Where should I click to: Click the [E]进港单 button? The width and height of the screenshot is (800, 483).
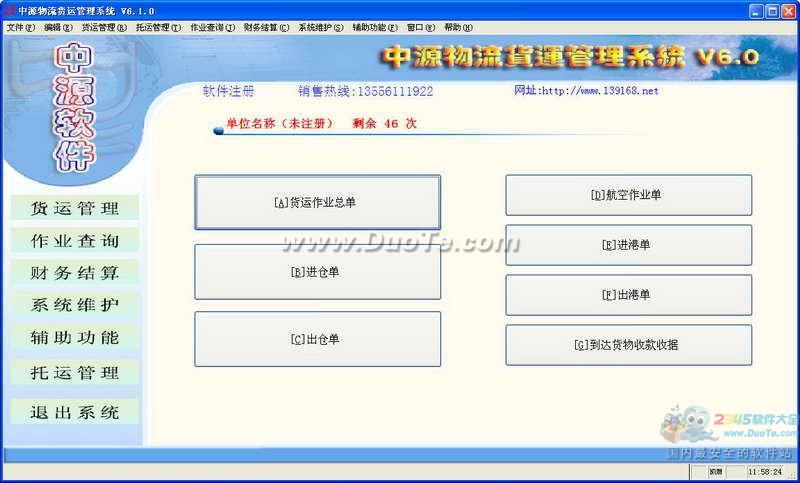tap(628, 245)
